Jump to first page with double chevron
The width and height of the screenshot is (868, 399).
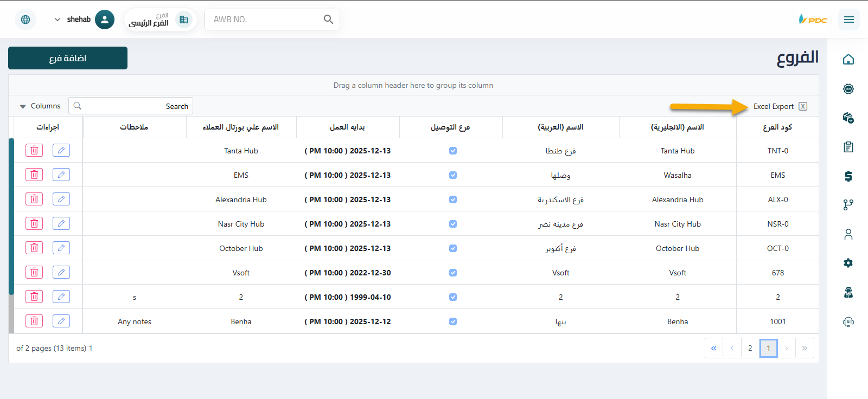tap(714, 348)
